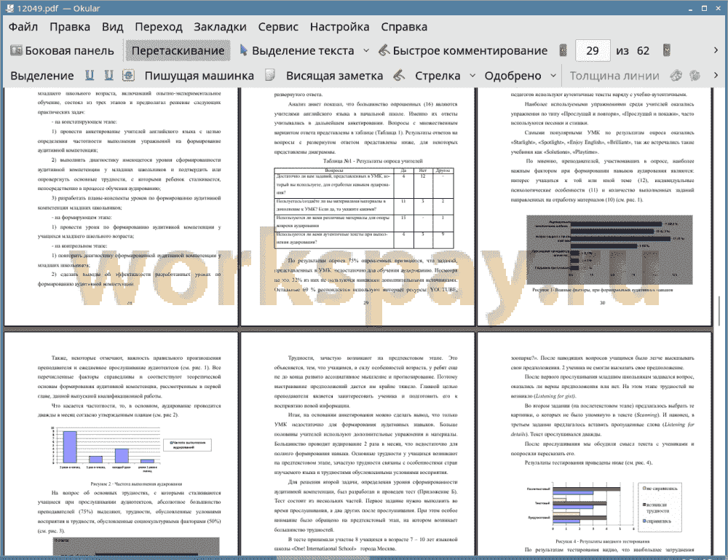Click the Рисунок 4 chart legend box
This screenshot has height=560, width=728.
coord(661,506)
